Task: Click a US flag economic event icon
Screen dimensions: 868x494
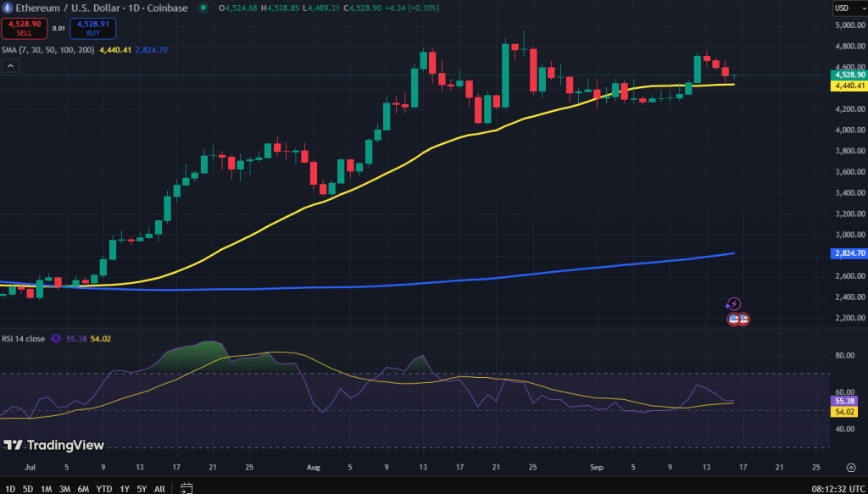Action: click(x=731, y=319)
